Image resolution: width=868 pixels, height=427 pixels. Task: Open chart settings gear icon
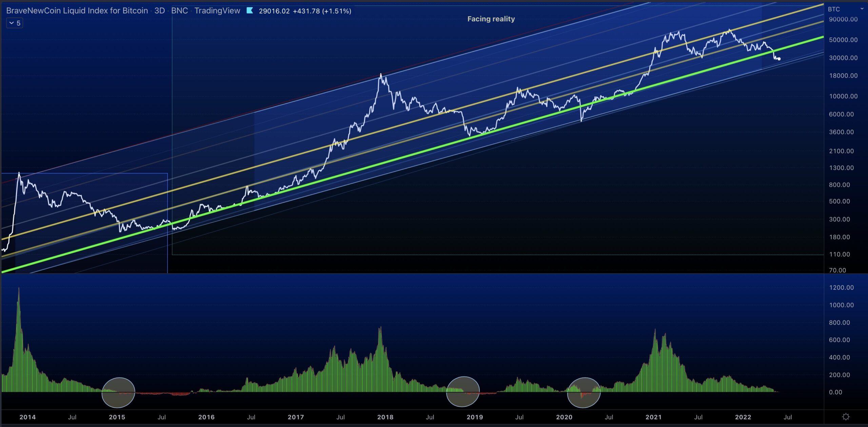(846, 416)
